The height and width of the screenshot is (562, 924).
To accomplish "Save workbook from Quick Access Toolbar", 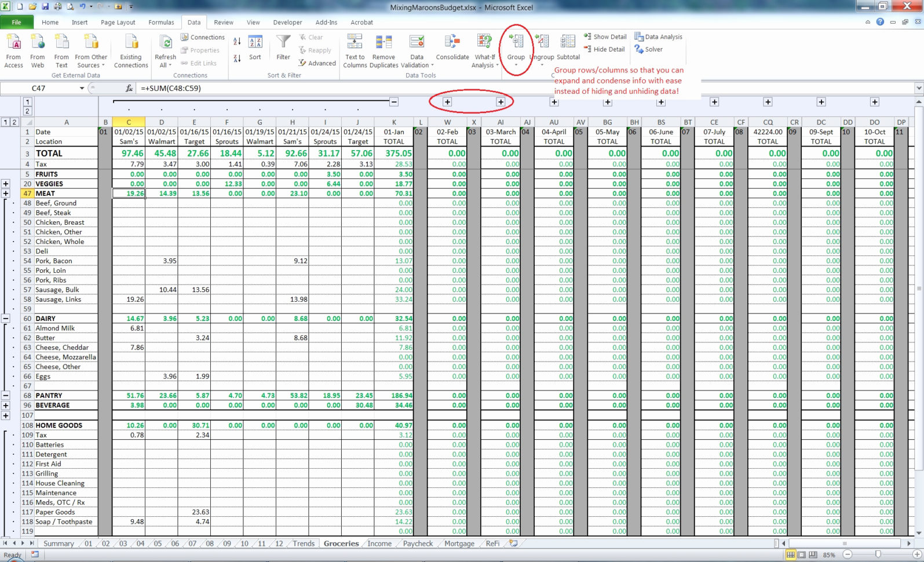I will tap(45, 7).
